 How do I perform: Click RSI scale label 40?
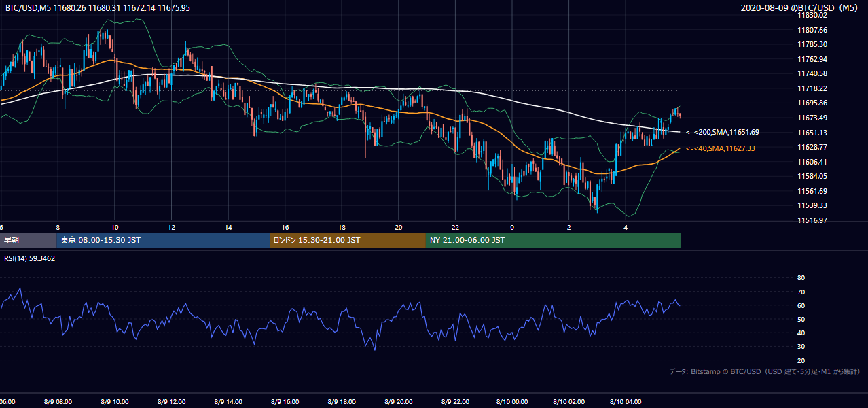click(801, 333)
